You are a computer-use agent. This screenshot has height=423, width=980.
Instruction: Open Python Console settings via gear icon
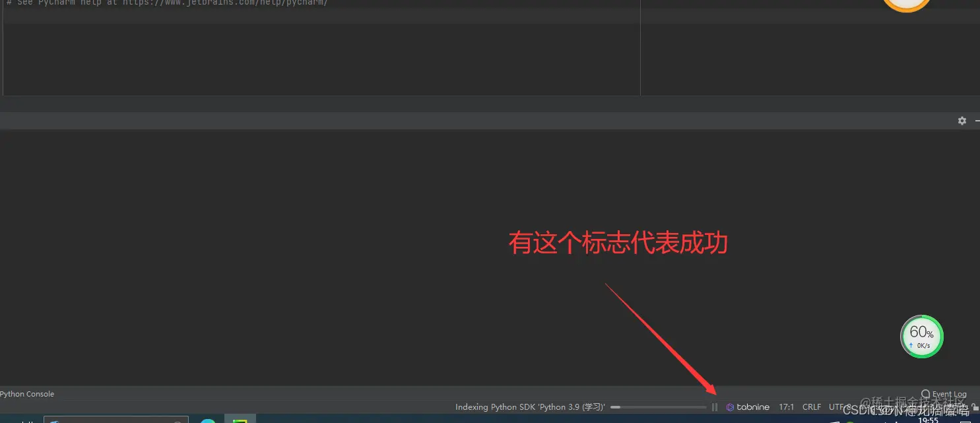click(x=962, y=121)
